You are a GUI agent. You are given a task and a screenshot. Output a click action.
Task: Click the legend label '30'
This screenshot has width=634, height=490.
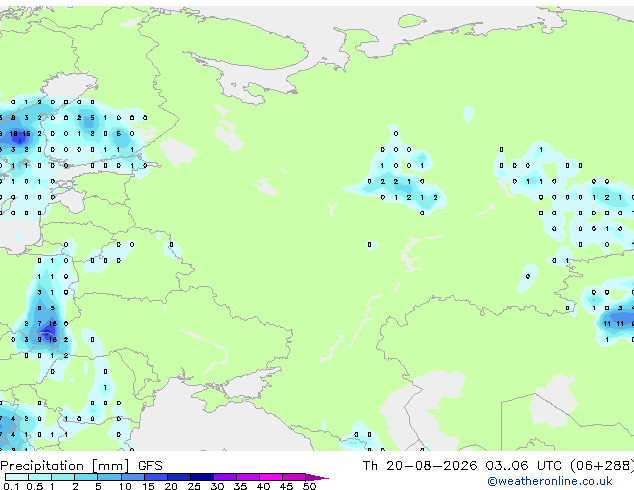click(x=217, y=486)
